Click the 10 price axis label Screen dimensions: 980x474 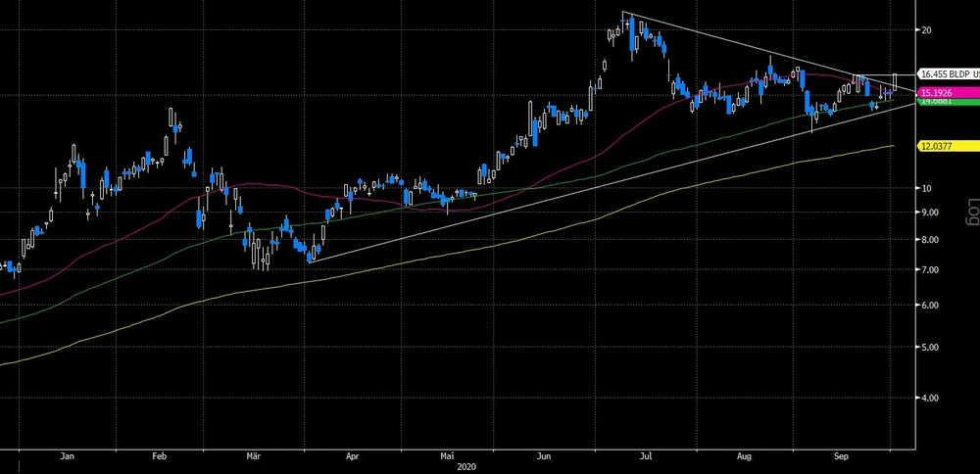926,188
